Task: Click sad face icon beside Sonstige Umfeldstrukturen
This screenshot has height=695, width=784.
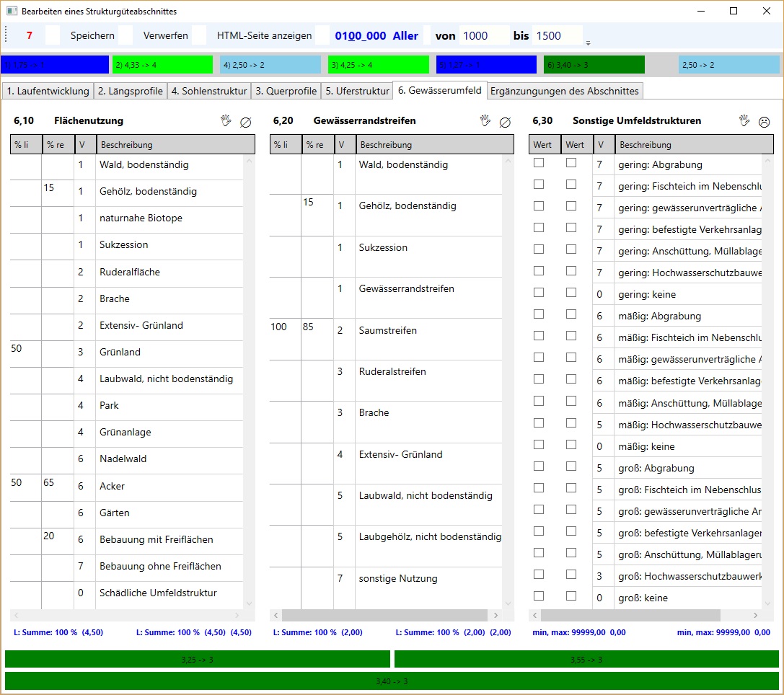Action: 764,122
